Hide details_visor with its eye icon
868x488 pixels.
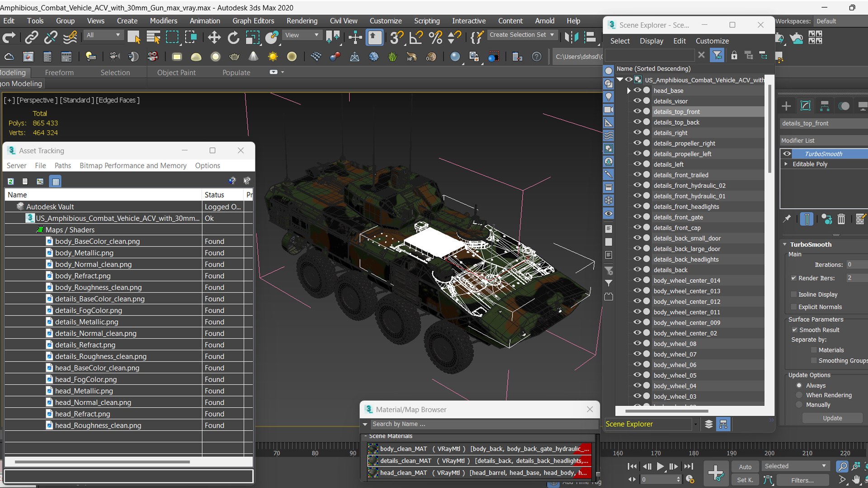pos(637,101)
